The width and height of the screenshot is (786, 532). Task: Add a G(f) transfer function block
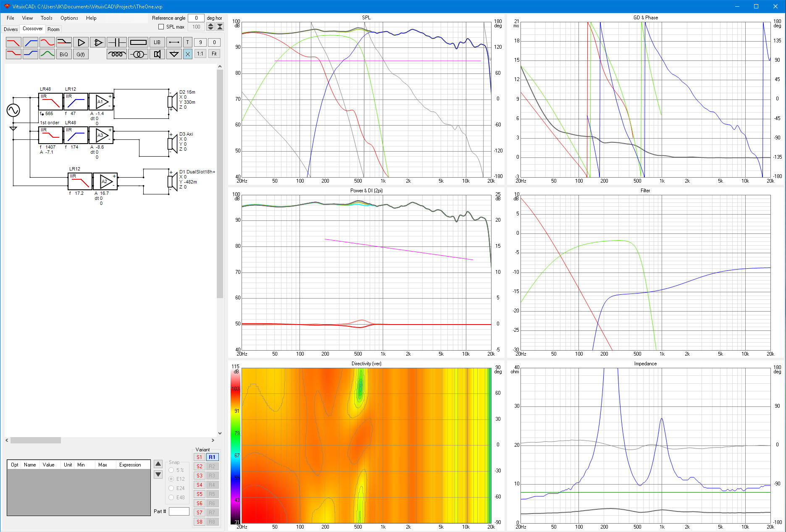click(81, 54)
